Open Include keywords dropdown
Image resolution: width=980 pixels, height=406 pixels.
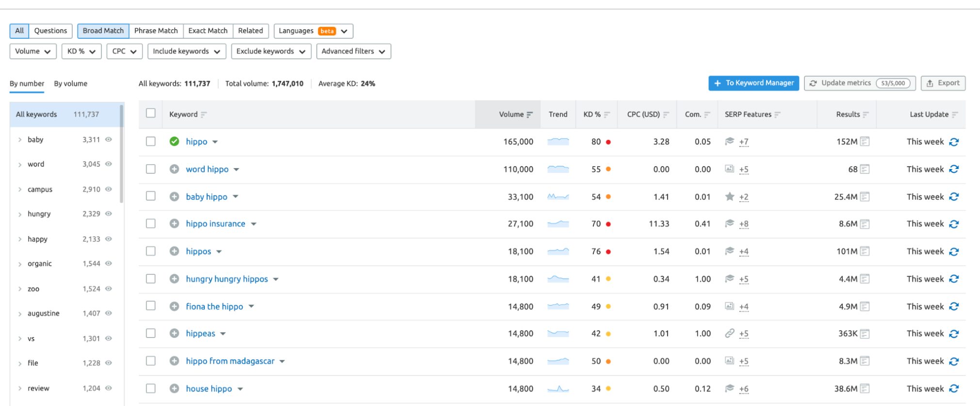tap(187, 51)
